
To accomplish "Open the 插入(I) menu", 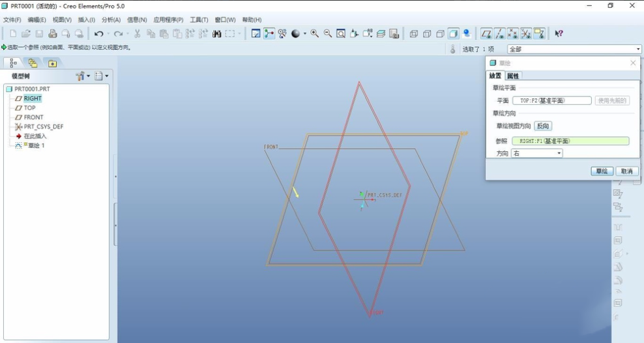I will [87, 20].
